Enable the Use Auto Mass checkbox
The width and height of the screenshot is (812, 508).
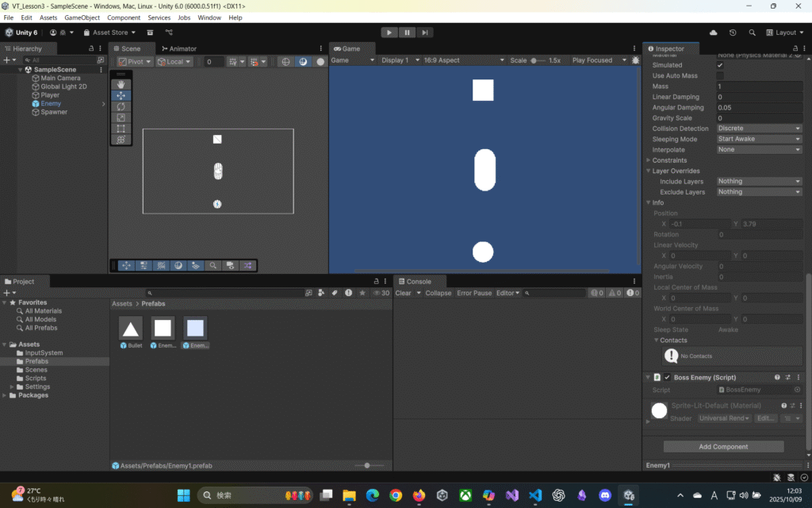tap(720, 75)
